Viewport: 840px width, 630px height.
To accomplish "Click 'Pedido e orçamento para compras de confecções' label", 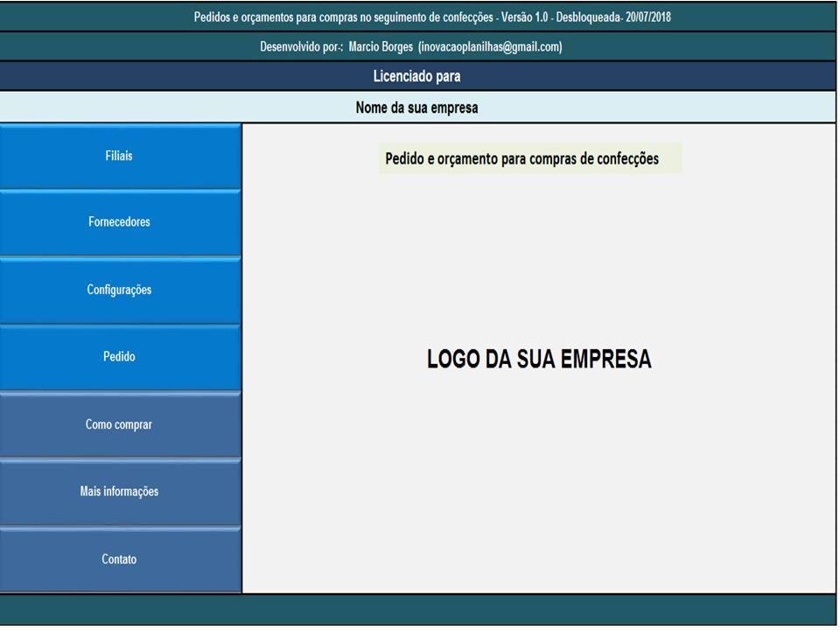I will [x=530, y=158].
